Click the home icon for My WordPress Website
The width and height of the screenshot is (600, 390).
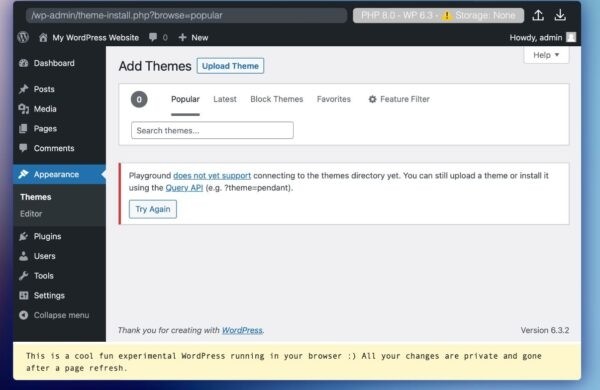click(43, 38)
